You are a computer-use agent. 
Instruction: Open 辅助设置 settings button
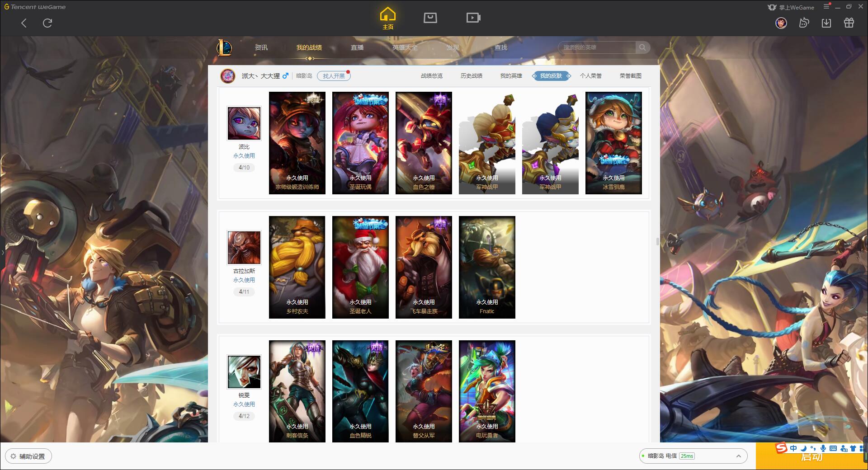pos(28,456)
